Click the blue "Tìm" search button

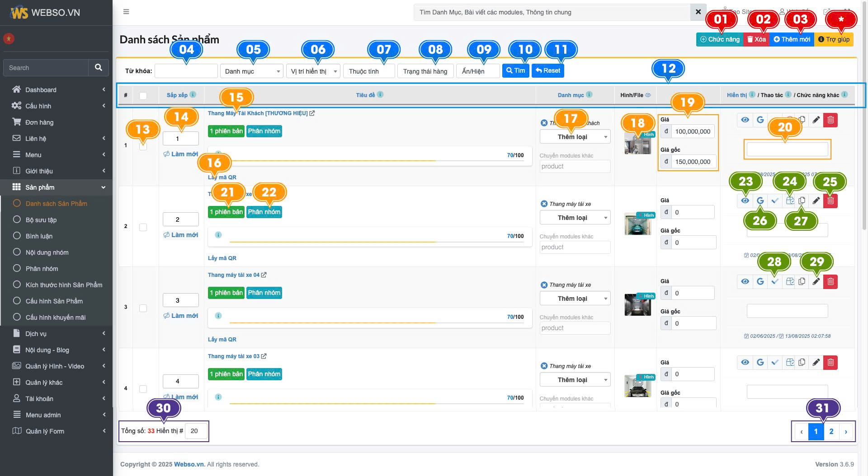(515, 71)
